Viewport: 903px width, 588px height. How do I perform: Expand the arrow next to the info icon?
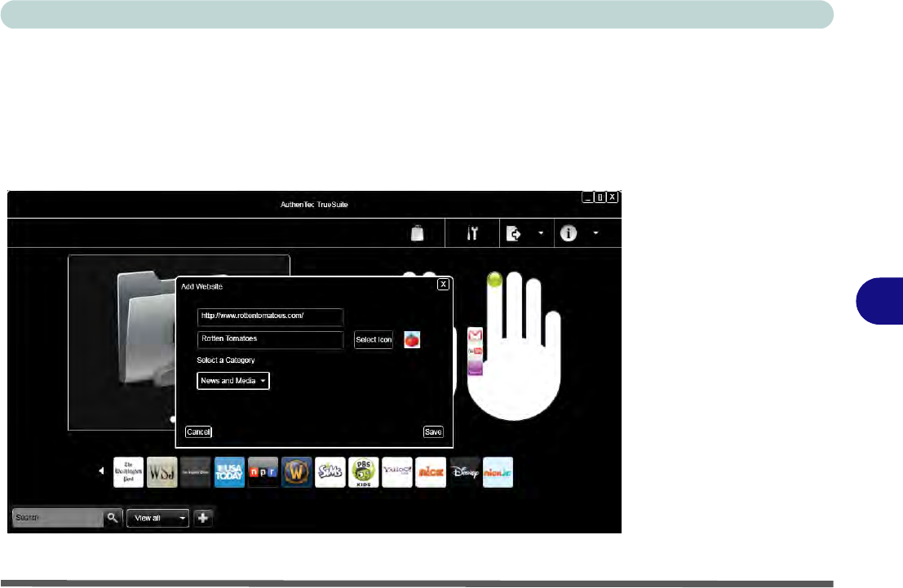(x=595, y=233)
